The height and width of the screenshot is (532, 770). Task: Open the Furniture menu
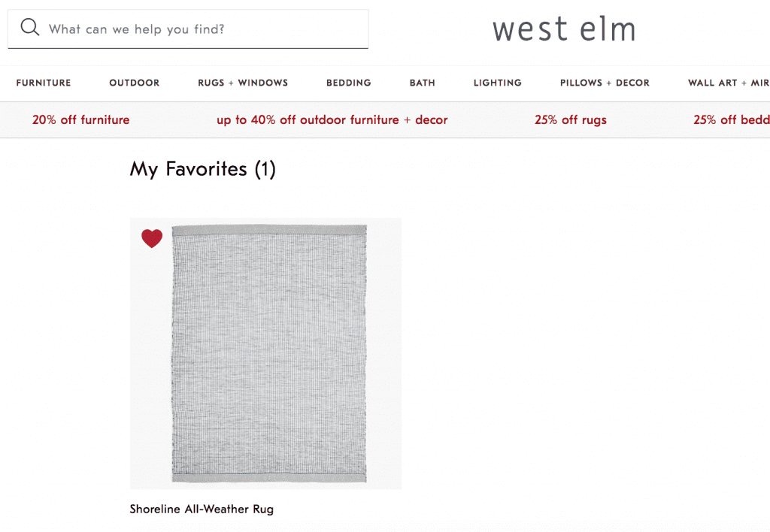click(x=44, y=83)
